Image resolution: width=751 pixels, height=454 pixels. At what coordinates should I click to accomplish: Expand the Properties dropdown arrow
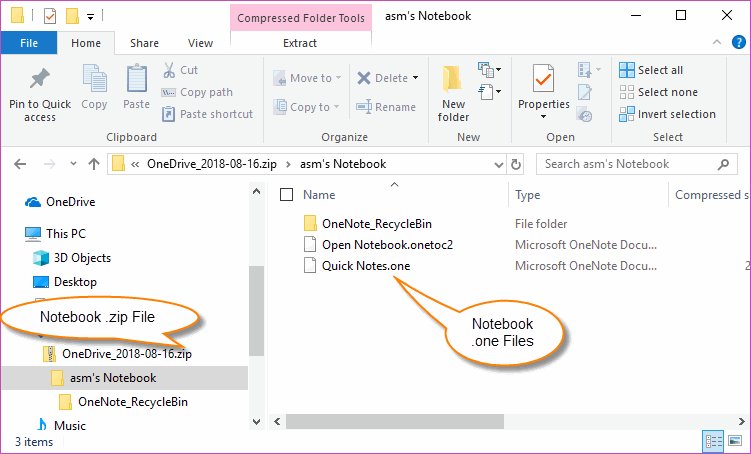click(x=543, y=116)
